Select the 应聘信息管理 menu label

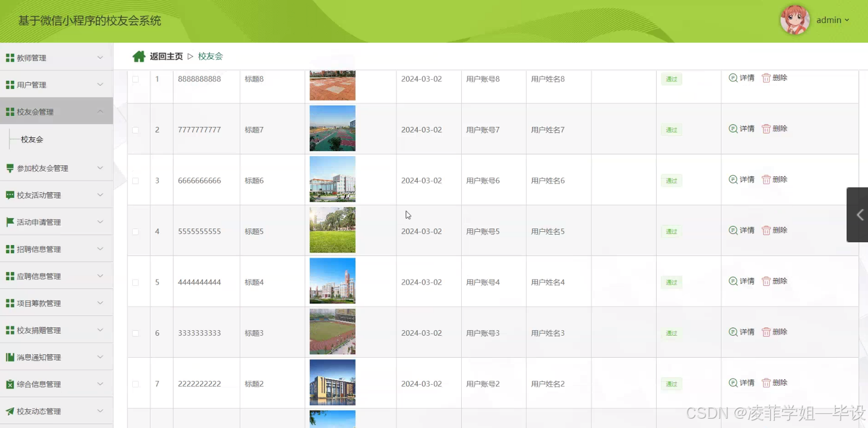tap(38, 276)
